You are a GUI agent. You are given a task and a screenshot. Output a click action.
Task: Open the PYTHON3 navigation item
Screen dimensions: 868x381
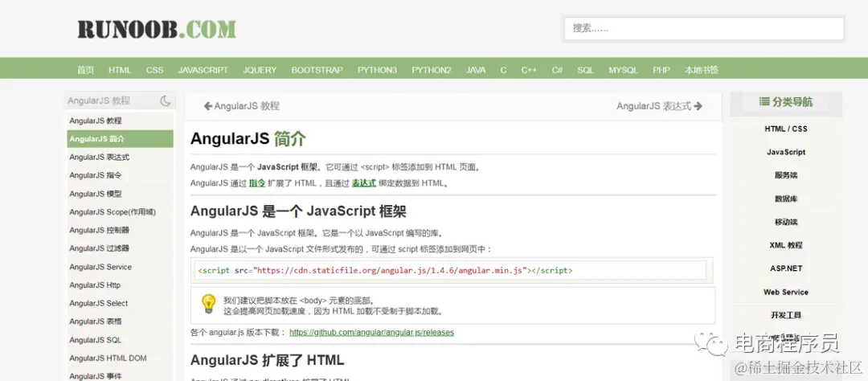click(x=377, y=70)
